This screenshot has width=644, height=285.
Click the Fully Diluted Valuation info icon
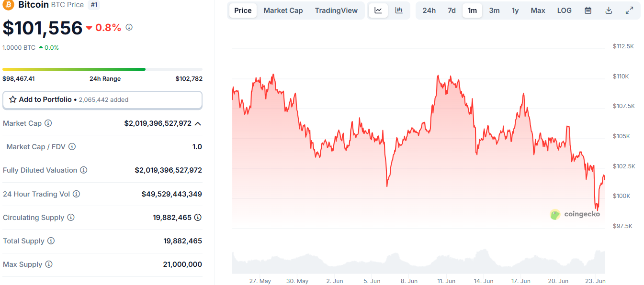tap(83, 170)
